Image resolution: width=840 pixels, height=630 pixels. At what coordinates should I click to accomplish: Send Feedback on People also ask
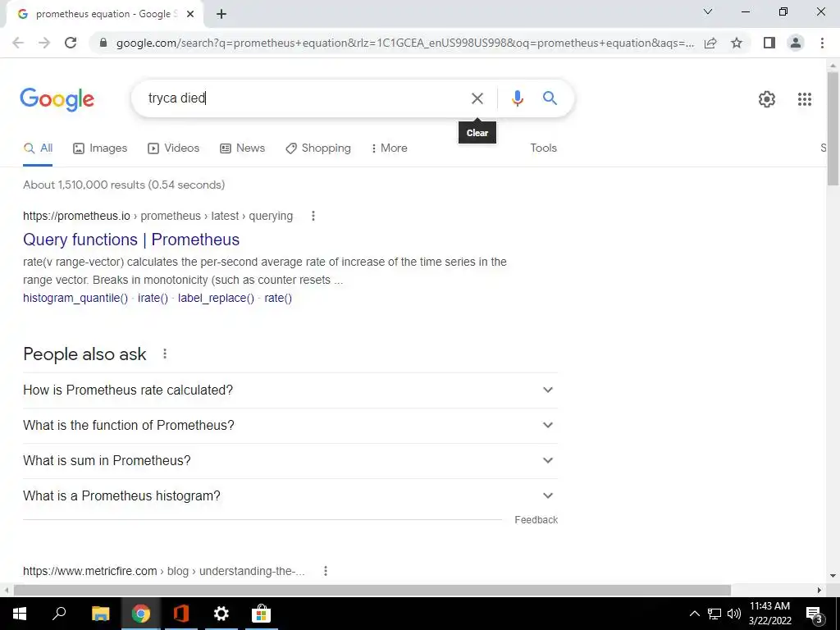(x=536, y=520)
